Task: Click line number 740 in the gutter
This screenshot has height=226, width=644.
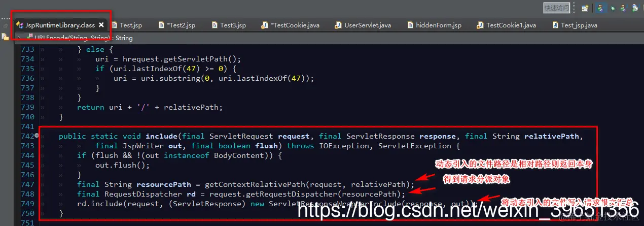Action: click(27, 117)
